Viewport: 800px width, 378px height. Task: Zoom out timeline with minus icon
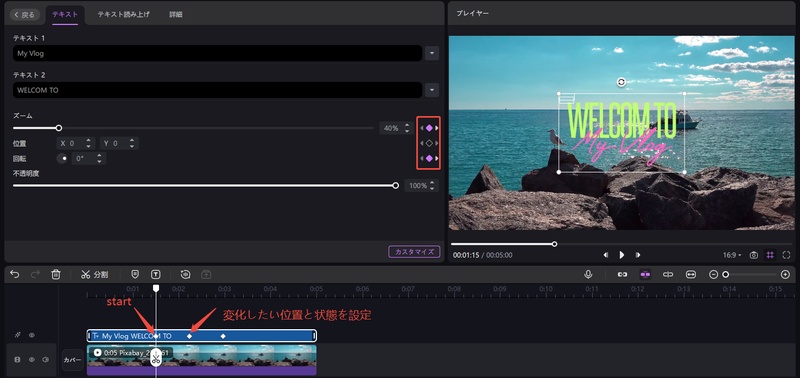pos(714,274)
